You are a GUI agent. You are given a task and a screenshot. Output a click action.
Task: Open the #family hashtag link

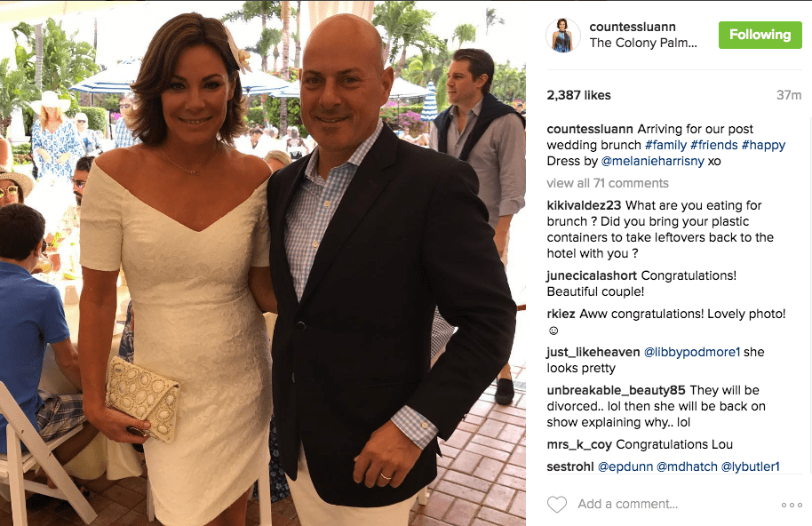[665, 145]
